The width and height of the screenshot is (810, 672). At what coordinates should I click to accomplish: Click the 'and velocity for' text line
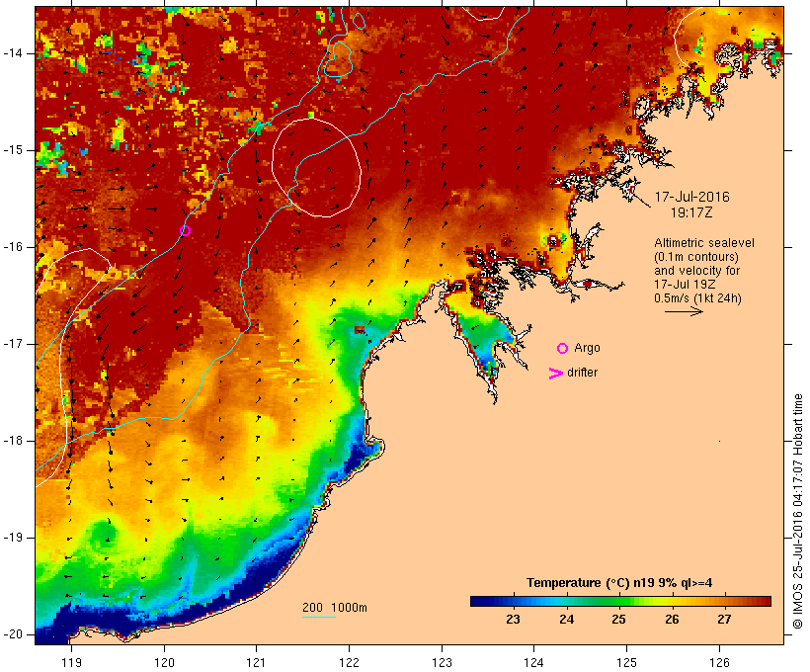pyautogui.click(x=696, y=271)
